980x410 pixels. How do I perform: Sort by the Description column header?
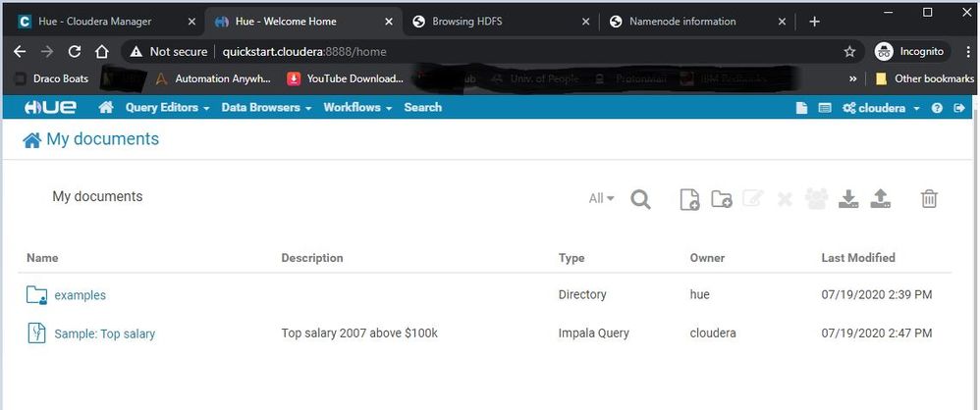[312, 258]
